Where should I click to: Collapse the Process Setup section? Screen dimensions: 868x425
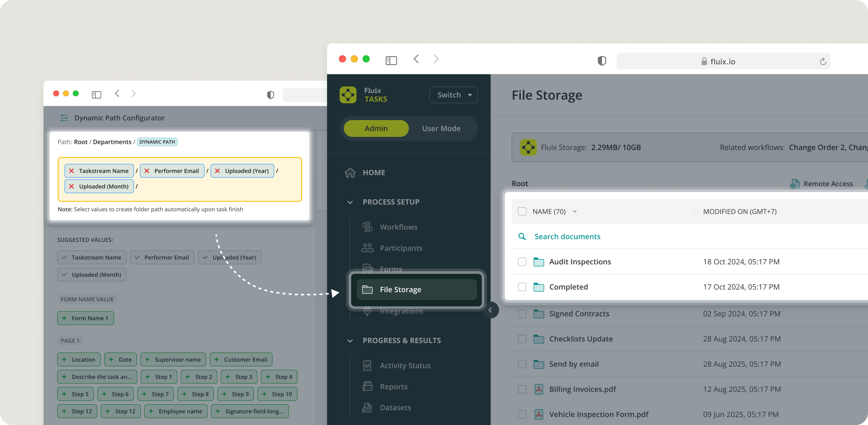pyautogui.click(x=350, y=202)
